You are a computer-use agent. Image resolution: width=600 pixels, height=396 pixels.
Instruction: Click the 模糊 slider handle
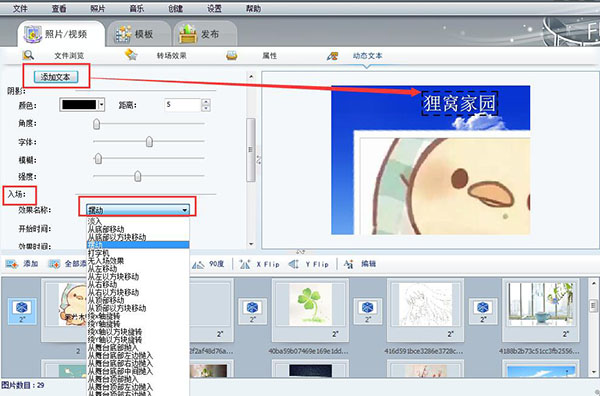pyautogui.click(x=98, y=158)
